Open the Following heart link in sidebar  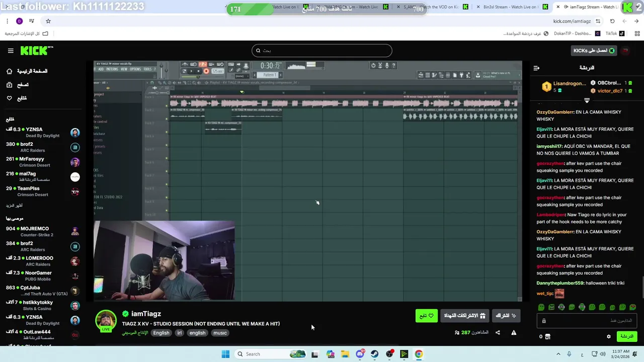coord(17,98)
